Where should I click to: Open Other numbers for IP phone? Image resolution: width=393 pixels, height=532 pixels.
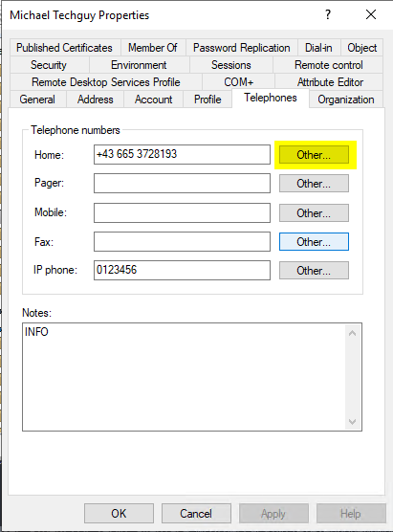point(314,271)
